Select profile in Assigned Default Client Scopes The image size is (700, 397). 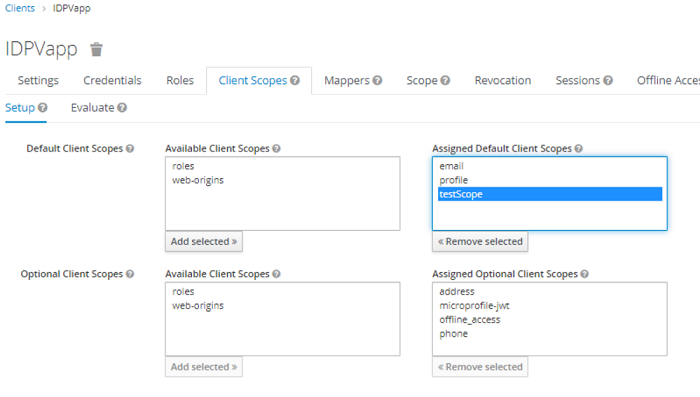pyautogui.click(x=550, y=180)
